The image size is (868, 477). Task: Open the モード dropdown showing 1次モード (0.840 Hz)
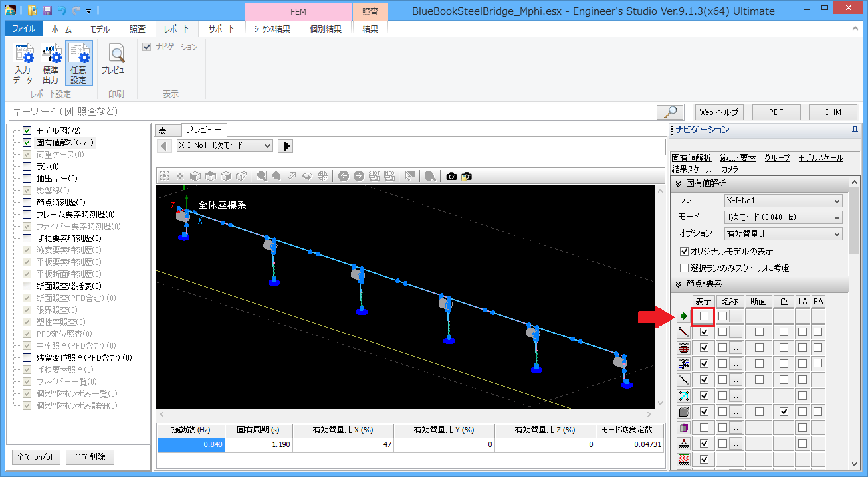[783, 217]
